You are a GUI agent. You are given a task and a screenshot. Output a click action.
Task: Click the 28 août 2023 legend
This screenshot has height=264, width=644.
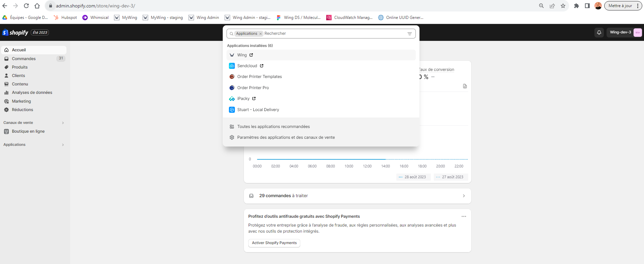pos(413,177)
